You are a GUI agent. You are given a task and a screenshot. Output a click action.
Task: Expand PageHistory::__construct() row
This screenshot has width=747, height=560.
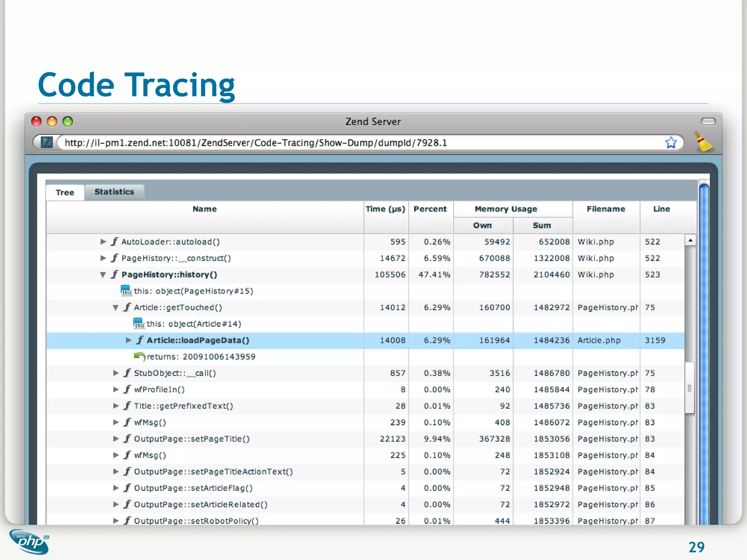click(x=103, y=258)
